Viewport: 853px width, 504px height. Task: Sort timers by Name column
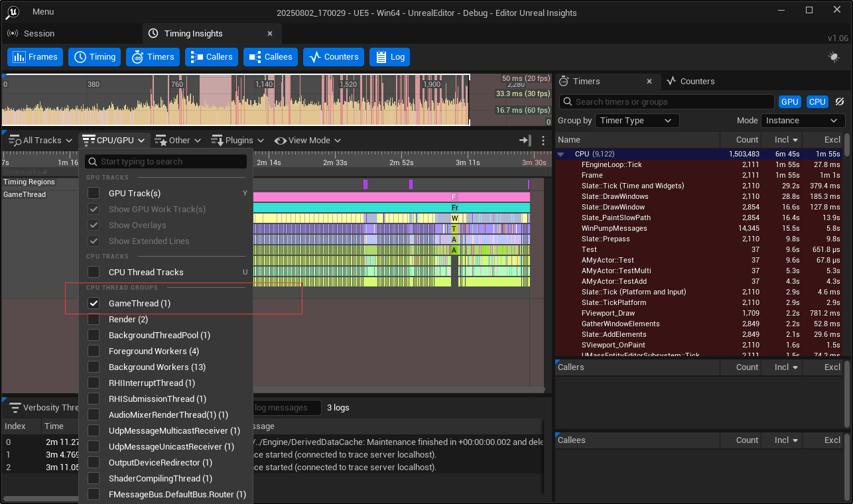click(x=637, y=140)
